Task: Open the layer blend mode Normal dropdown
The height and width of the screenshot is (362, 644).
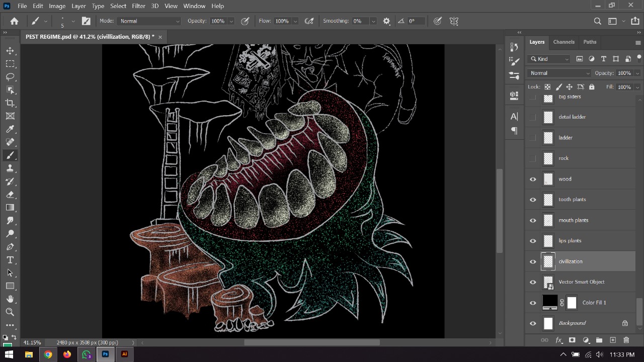Action: [x=559, y=73]
